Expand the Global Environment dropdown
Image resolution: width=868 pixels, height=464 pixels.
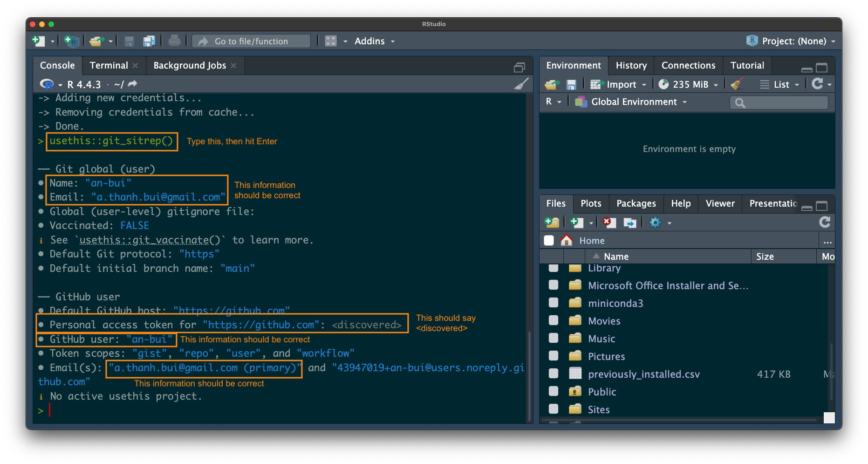pos(634,102)
